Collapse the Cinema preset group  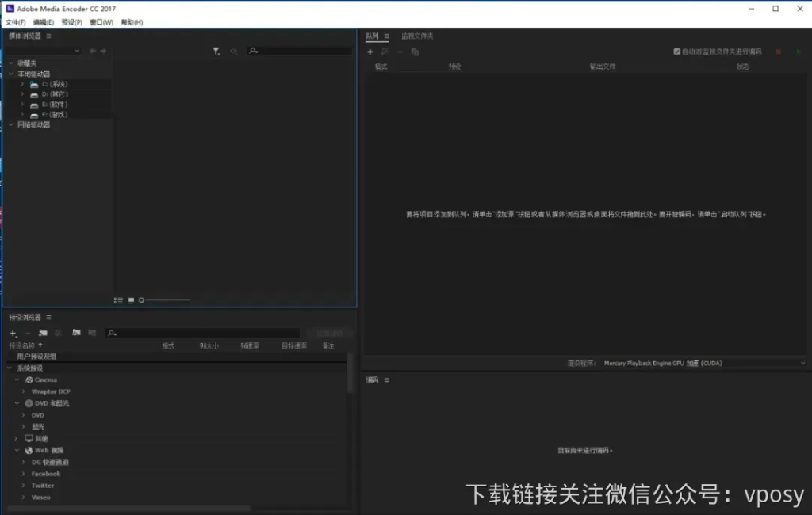[17, 380]
